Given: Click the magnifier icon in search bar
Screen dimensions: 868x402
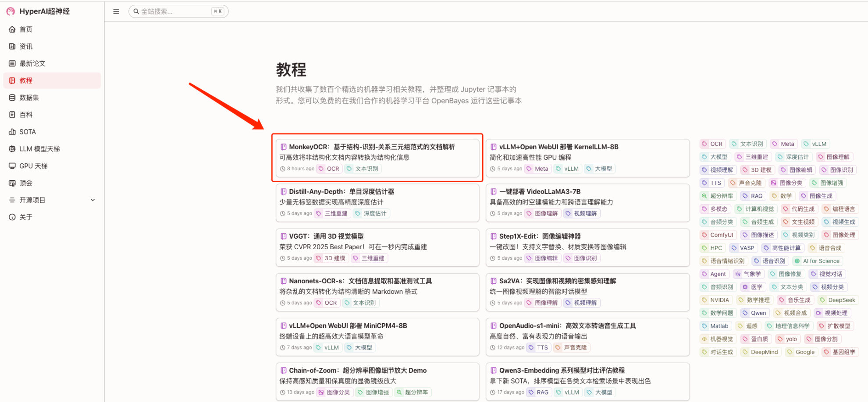Looking at the screenshot, I should pos(136,11).
